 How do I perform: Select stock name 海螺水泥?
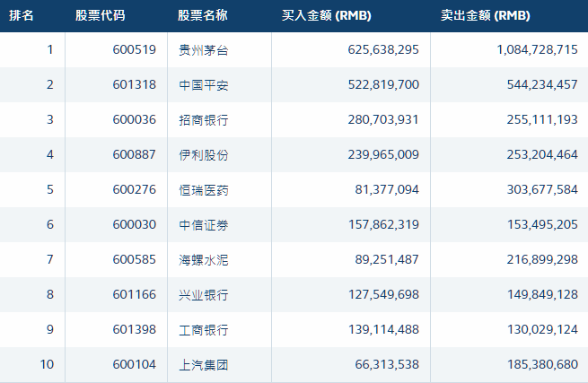point(204,260)
